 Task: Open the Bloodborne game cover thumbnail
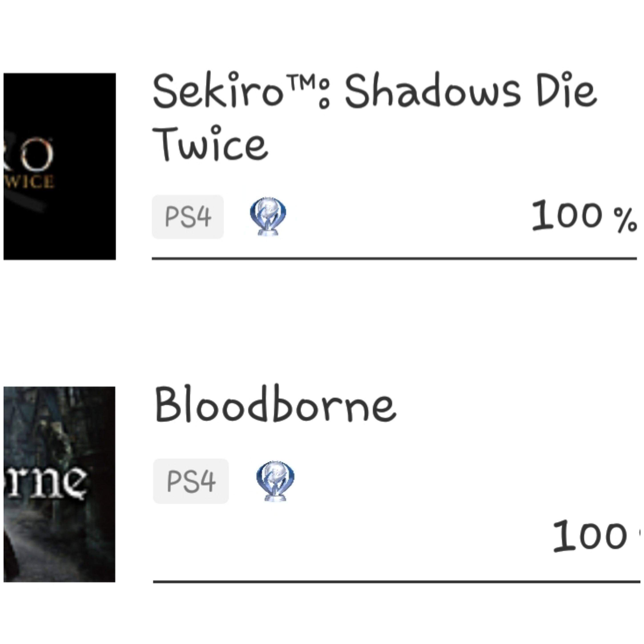59,484
